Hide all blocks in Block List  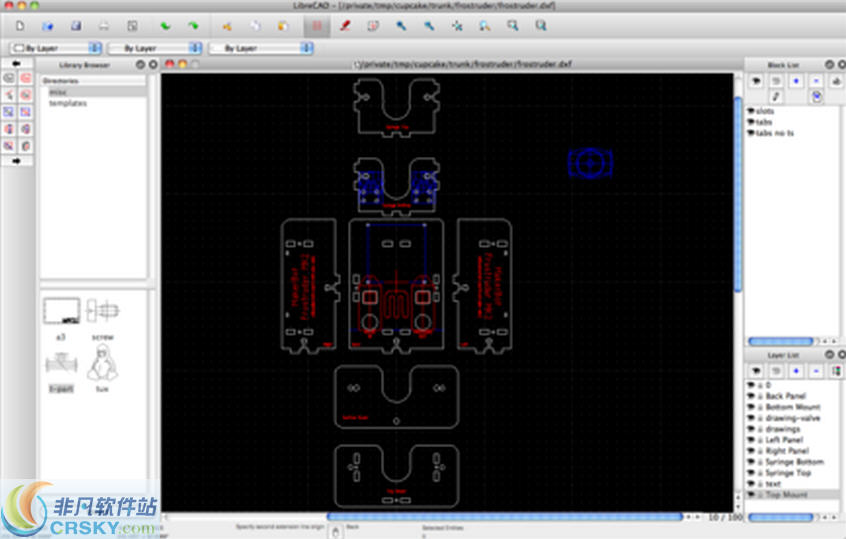click(776, 81)
